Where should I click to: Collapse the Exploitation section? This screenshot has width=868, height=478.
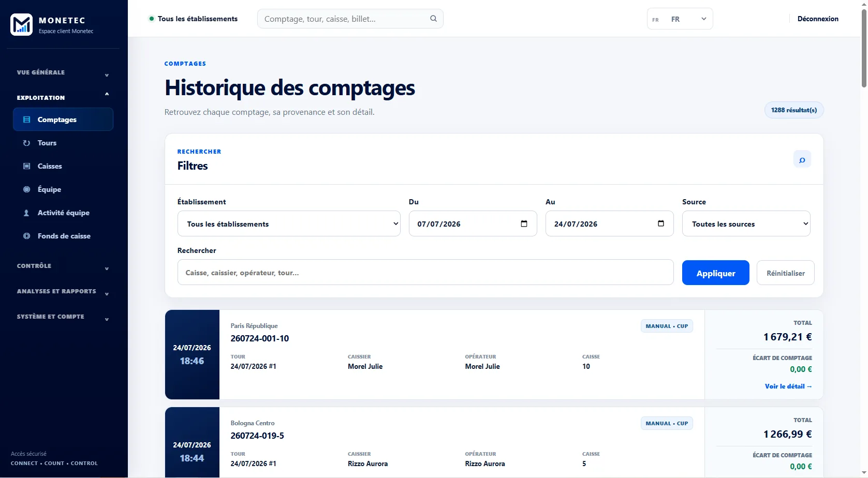tap(63, 97)
